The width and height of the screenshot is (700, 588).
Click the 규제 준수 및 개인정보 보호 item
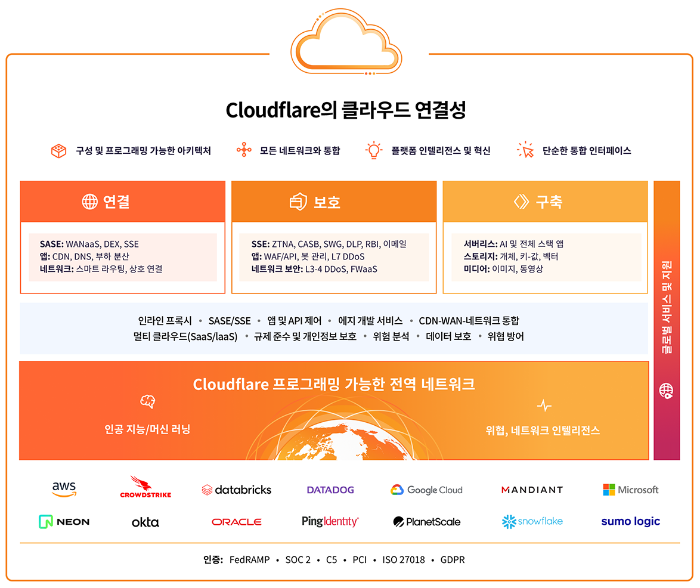click(x=305, y=336)
